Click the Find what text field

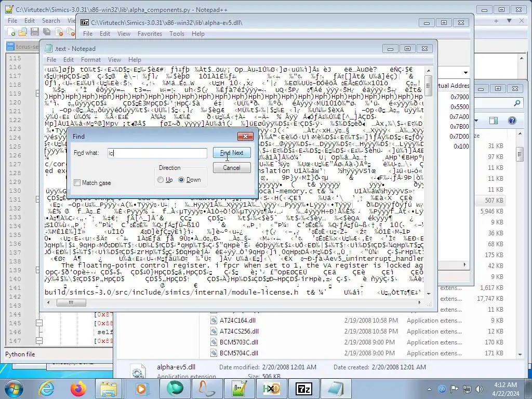[x=157, y=153]
